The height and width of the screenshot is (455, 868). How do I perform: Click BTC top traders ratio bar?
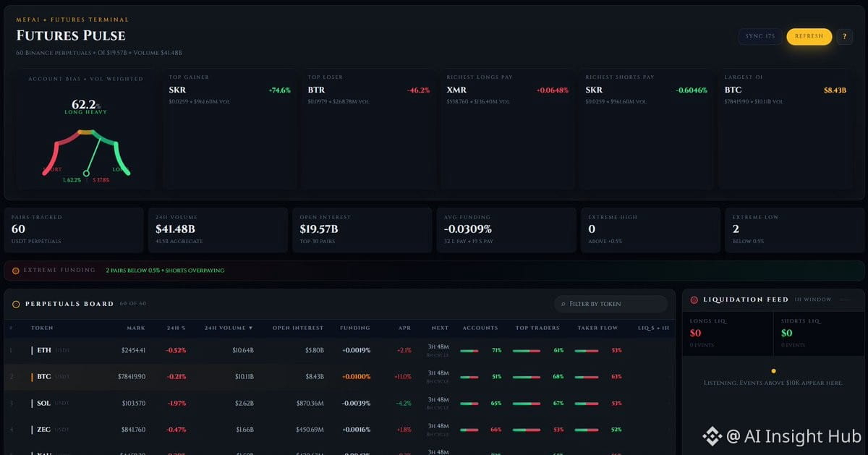[527, 377]
